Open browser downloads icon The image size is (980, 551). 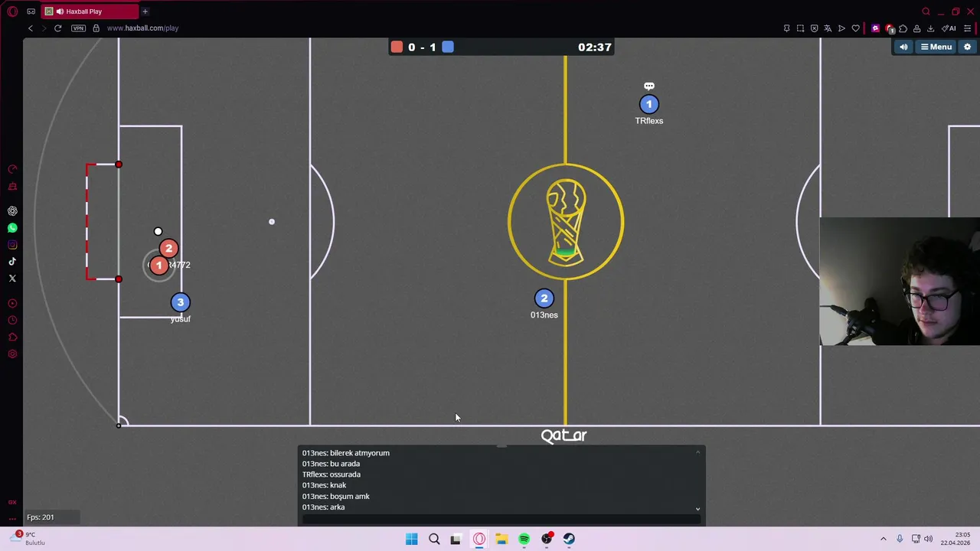pyautogui.click(x=930, y=28)
